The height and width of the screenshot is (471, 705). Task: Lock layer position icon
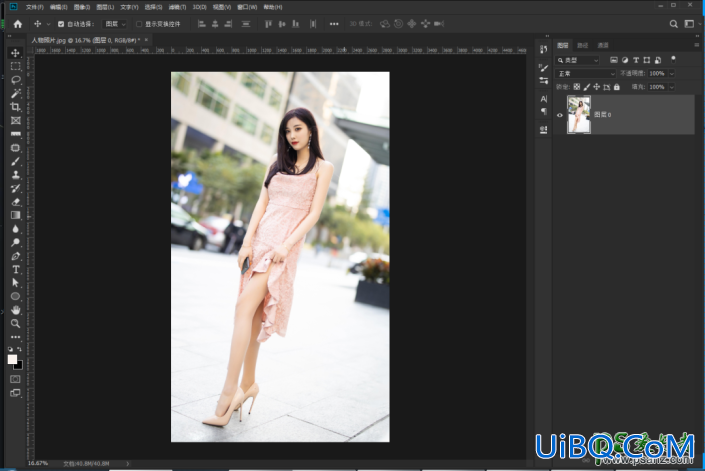tap(597, 87)
